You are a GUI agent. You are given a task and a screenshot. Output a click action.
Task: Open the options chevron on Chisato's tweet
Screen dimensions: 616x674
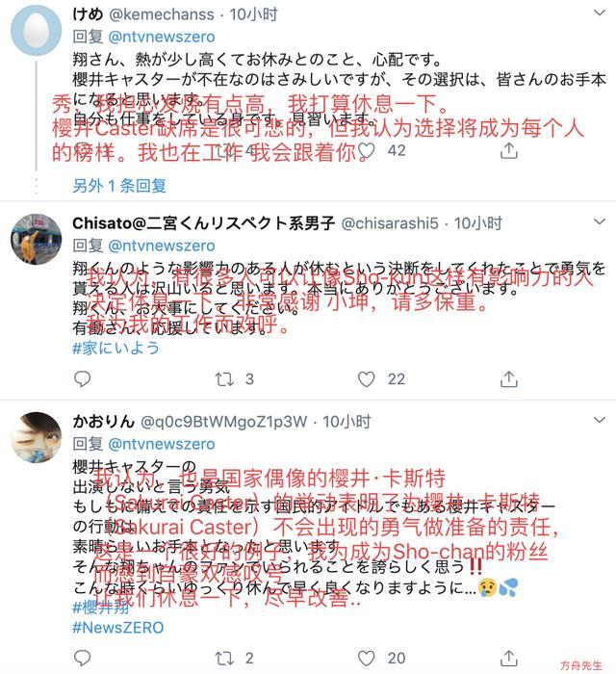pyautogui.click(x=600, y=221)
